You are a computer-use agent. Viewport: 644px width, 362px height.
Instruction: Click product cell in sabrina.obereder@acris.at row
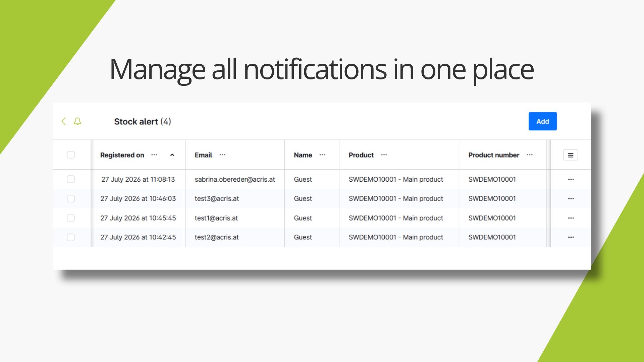(396, 179)
